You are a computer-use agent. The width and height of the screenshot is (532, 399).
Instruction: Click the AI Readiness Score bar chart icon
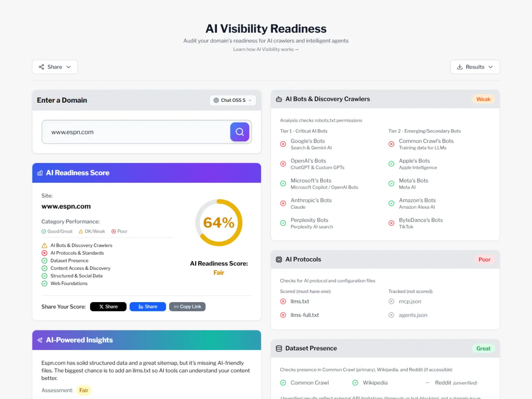click(40, 173)
